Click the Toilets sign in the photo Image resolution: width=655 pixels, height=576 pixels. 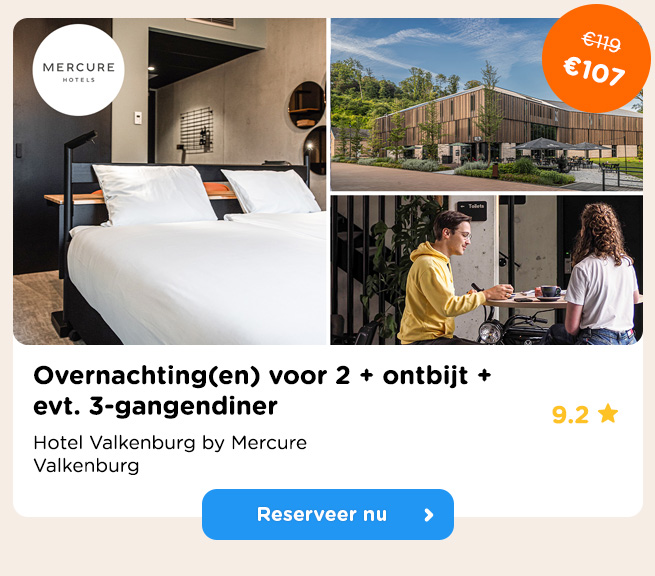[x=472, y=209]
